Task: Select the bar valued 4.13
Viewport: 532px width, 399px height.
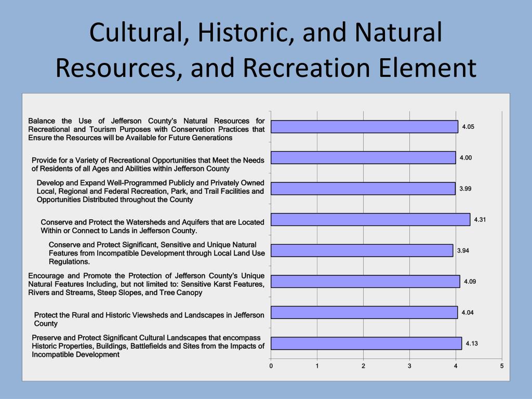Action: click(x=366, y=343)
